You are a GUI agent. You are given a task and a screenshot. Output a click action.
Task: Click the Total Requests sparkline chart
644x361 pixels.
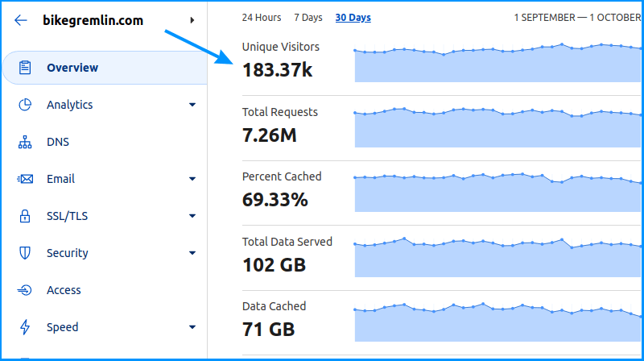(x=497, y=127)
